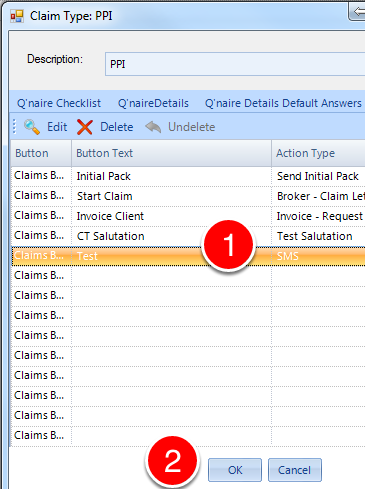
Task: Dismiss dialog with the Cancel button
Action: tap(295, 470)
